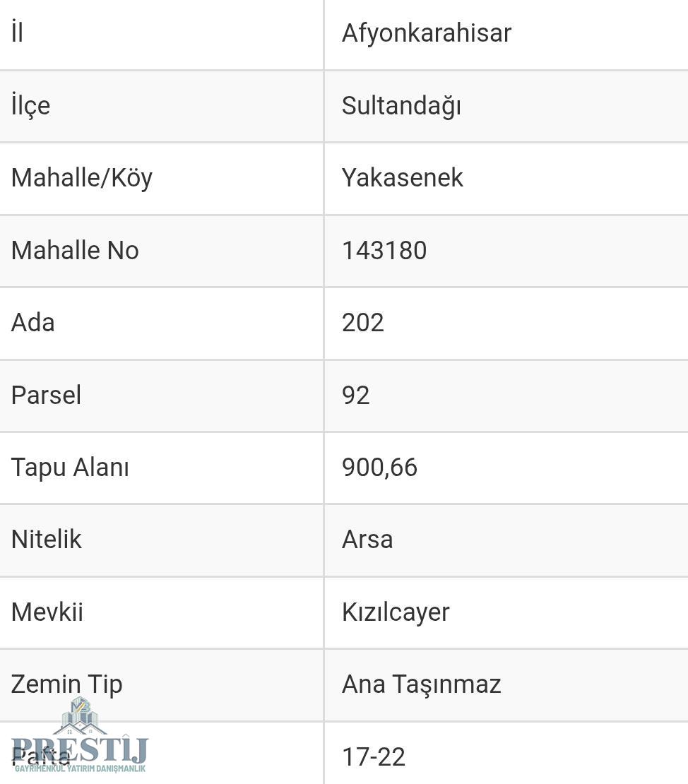Click the Tapu Alanı label
This screenshot has height=784, width=688.
70,468
